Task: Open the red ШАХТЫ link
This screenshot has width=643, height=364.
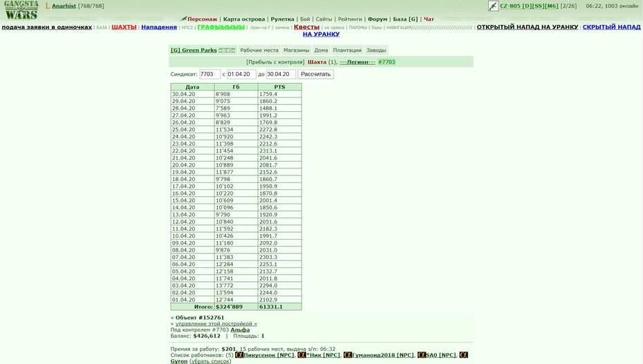Action: (124, 27)
